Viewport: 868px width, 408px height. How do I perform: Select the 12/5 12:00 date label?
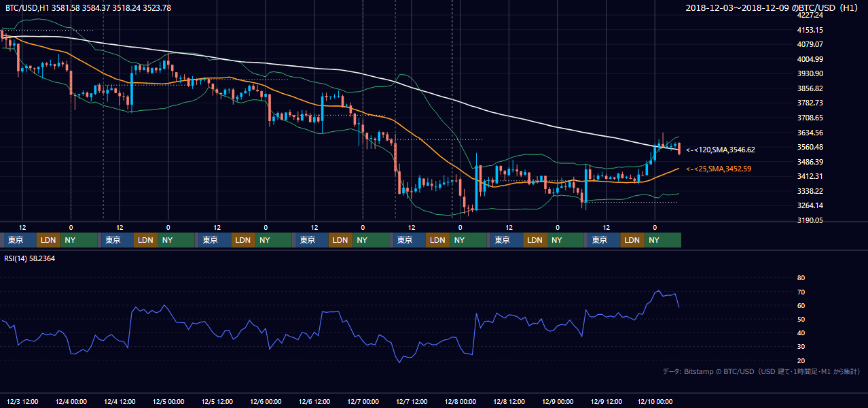pyautogui.click(x=218, y=401)
